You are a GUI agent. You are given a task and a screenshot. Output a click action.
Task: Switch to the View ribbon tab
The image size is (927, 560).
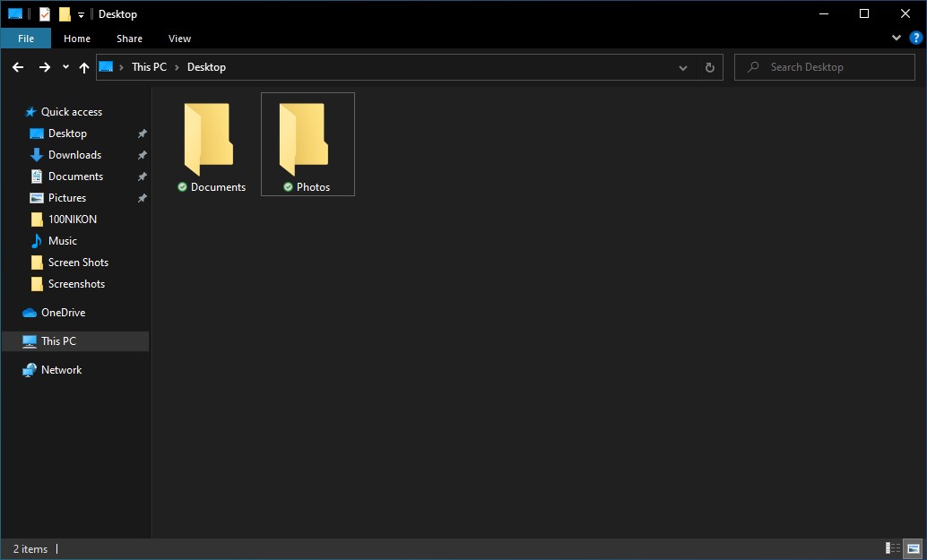pos(179,39)
